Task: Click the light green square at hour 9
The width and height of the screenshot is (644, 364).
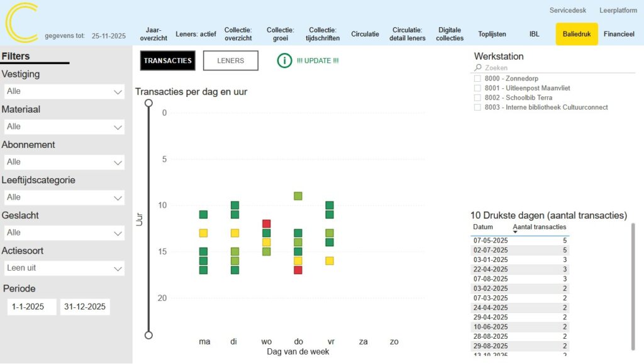Action: [x=298, y=196]
